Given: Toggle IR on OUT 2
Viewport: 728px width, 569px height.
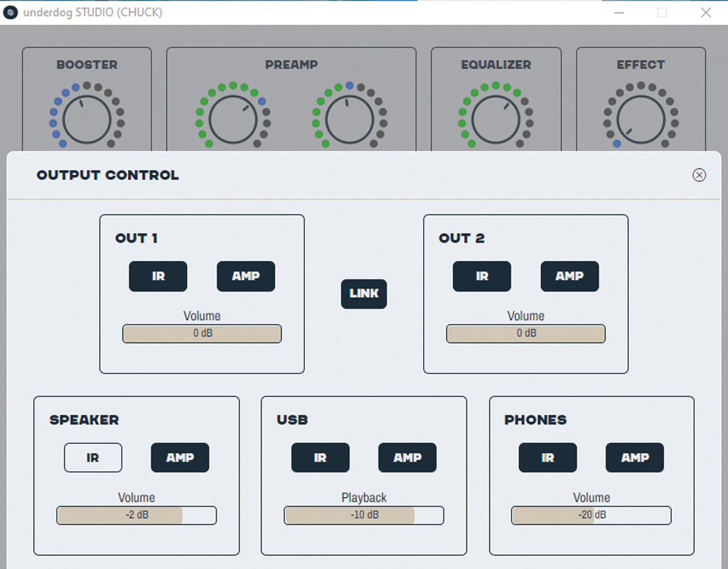Looking at the screenshot, I should [x=481, y=277].
